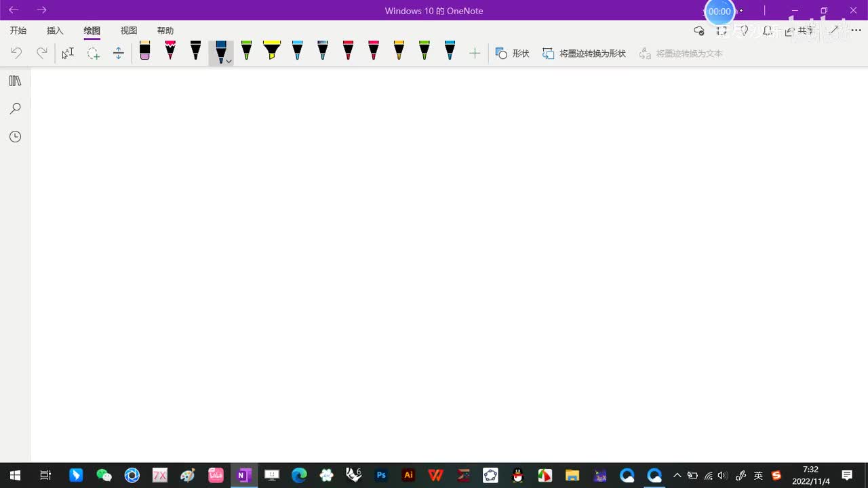Redo the last undone action
Screen dimensions: 868x488
tap(42, 53)
